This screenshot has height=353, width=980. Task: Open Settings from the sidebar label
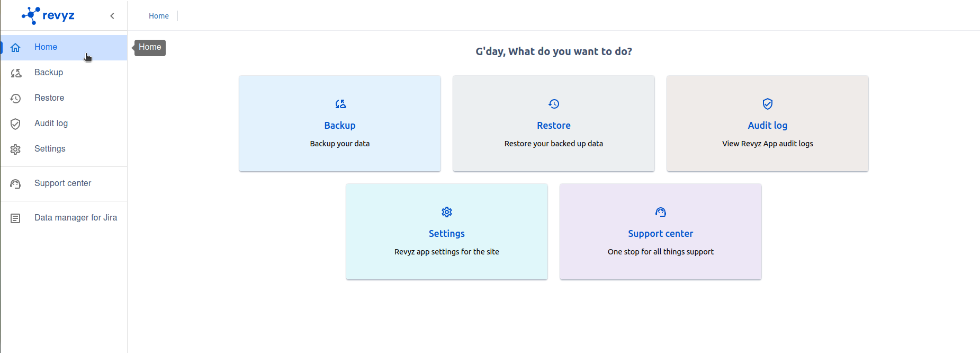(x=50, y=149)
